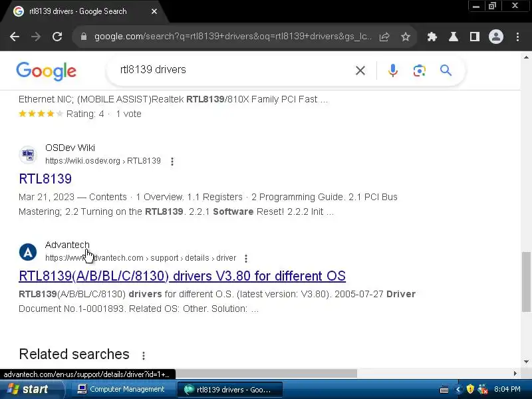Go to Google home via logo
The image size is (532, 399).
46,71
